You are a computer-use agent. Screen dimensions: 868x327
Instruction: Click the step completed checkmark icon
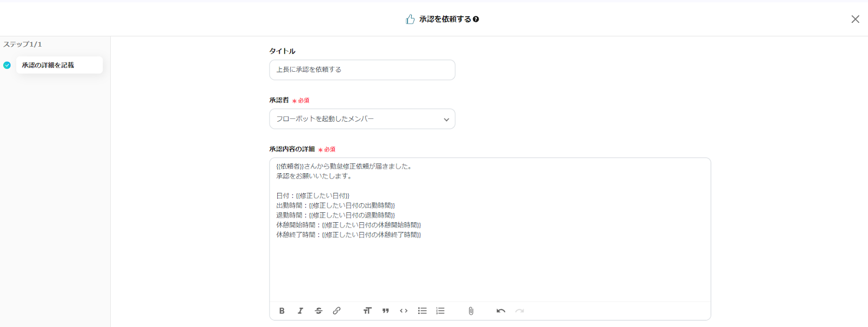7,65
